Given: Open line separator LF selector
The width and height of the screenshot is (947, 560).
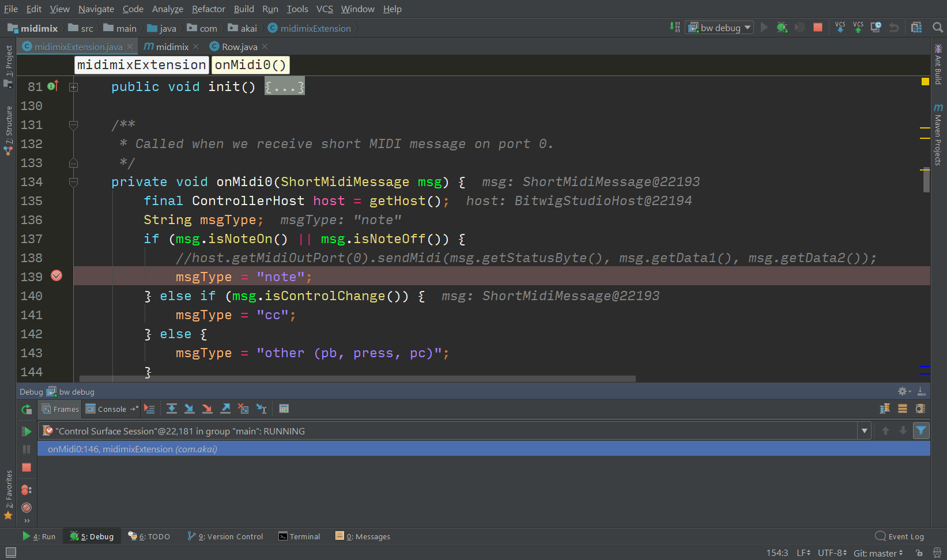Looking at the screenshot, I should click(x=803, y=553).
